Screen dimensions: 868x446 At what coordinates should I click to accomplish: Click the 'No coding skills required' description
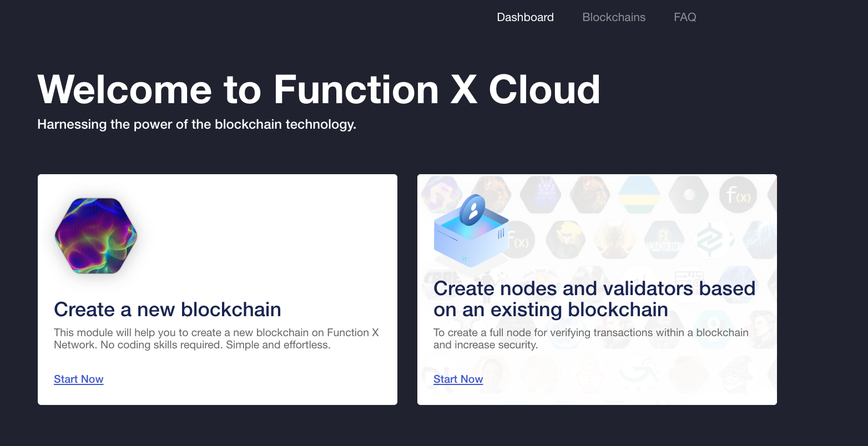tap(216, 339)
